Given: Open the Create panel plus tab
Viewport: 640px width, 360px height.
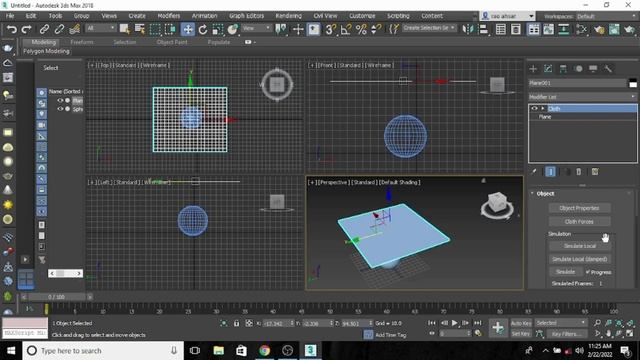Looking at the screenshot, I should coord(533,69).
